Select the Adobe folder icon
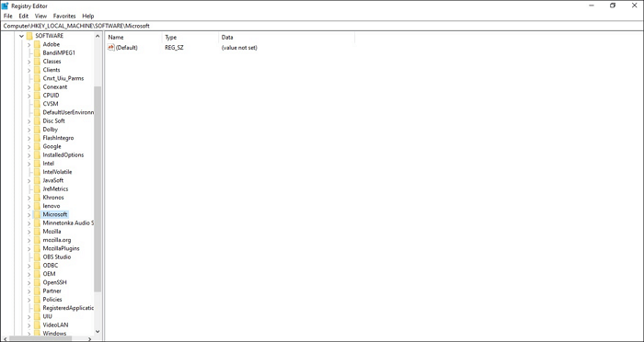The width and height of the screenshot is (644, 342). 37,44
